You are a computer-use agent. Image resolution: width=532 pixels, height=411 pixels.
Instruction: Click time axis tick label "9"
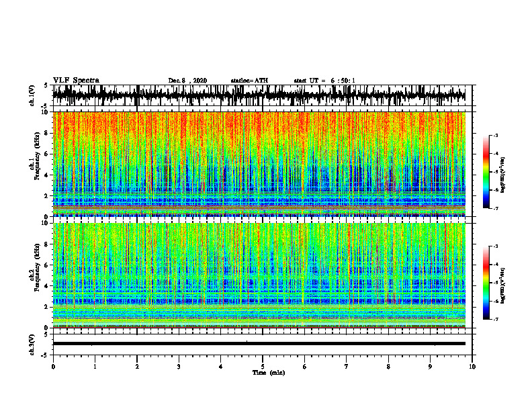pos(430,367)
